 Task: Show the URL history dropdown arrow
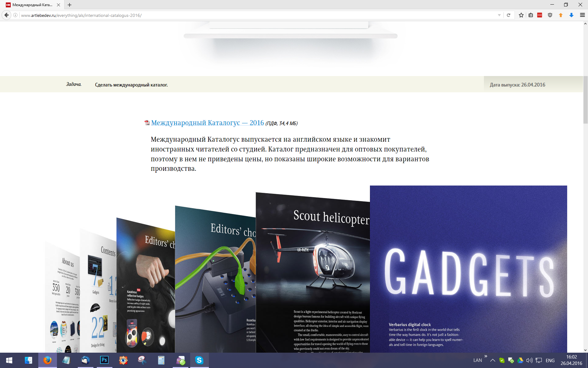click(499, 15)
